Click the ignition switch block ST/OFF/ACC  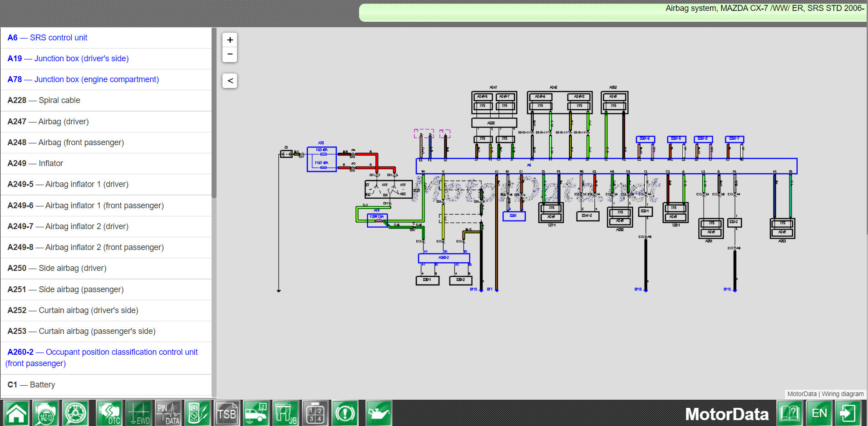388,189
